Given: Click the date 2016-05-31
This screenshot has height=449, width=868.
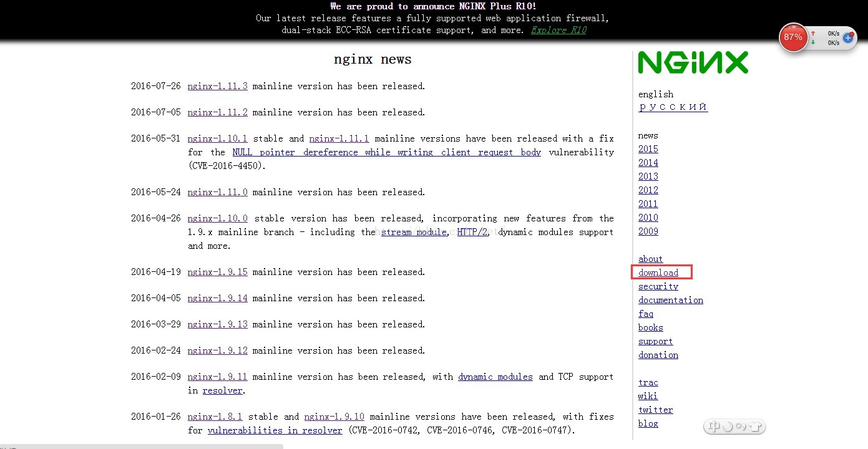Looking at the screenshot, I should [156, 138].
